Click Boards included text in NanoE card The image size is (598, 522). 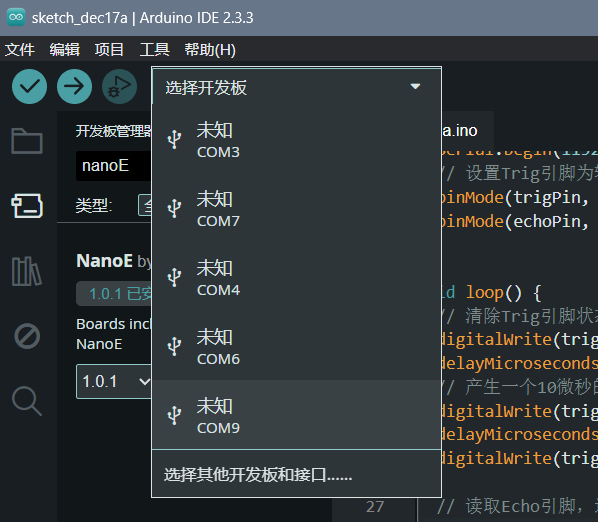pos(114,324)
